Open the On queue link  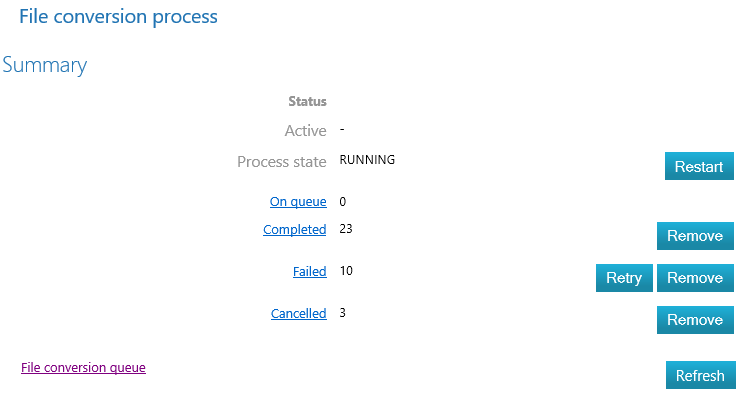click(x=298, y=202)
